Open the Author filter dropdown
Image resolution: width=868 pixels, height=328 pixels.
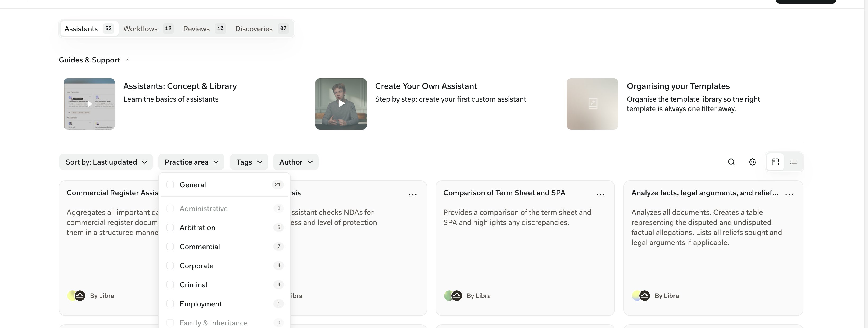296,162
